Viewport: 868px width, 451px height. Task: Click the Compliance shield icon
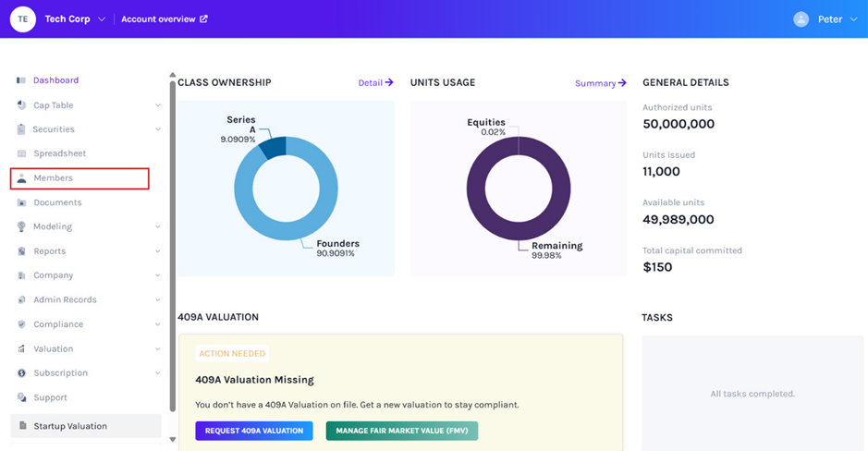click(x=21, y=324)
